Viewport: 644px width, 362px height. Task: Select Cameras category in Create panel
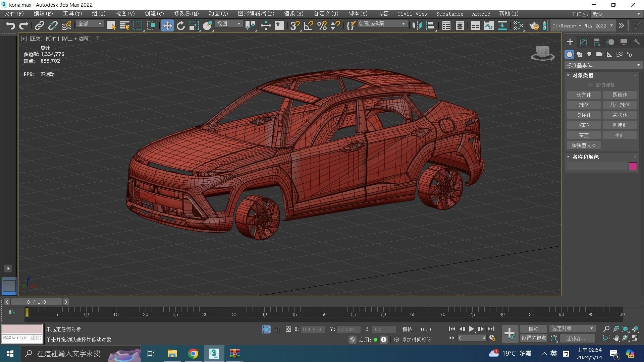point(599,54)
